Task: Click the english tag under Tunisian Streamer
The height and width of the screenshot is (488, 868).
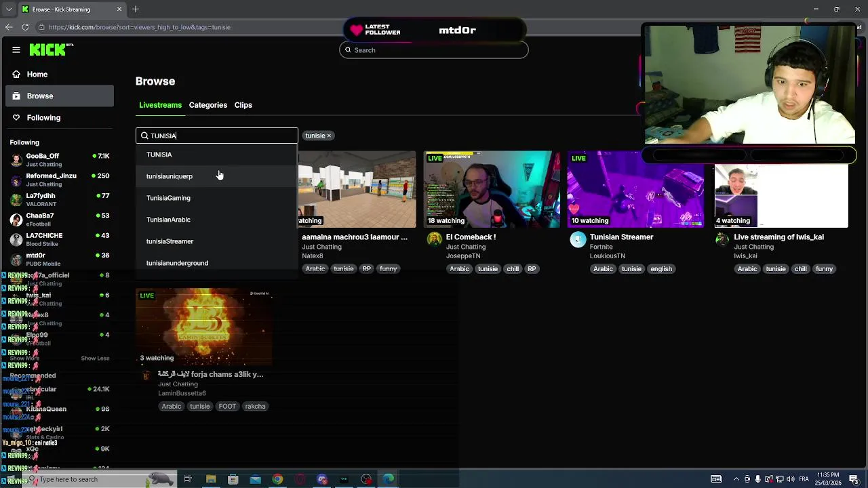Action: (x=661, y=269)
